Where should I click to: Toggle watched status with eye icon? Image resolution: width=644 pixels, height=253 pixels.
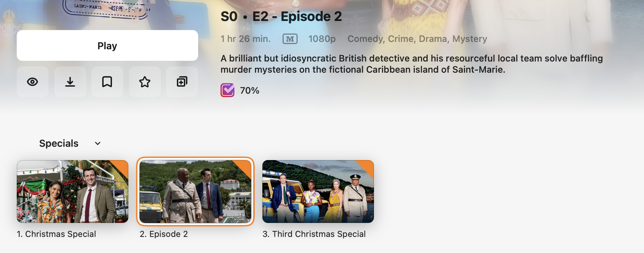[x=32, y=82]
